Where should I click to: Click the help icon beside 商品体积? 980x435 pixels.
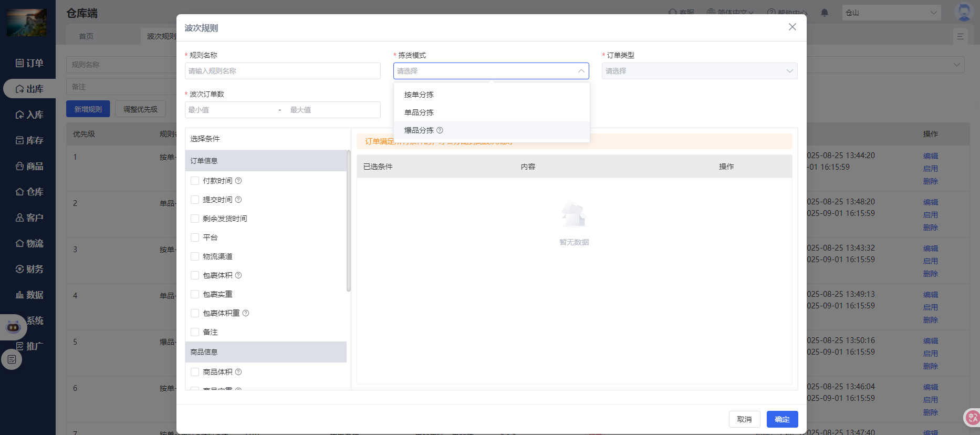click(238, 372)
